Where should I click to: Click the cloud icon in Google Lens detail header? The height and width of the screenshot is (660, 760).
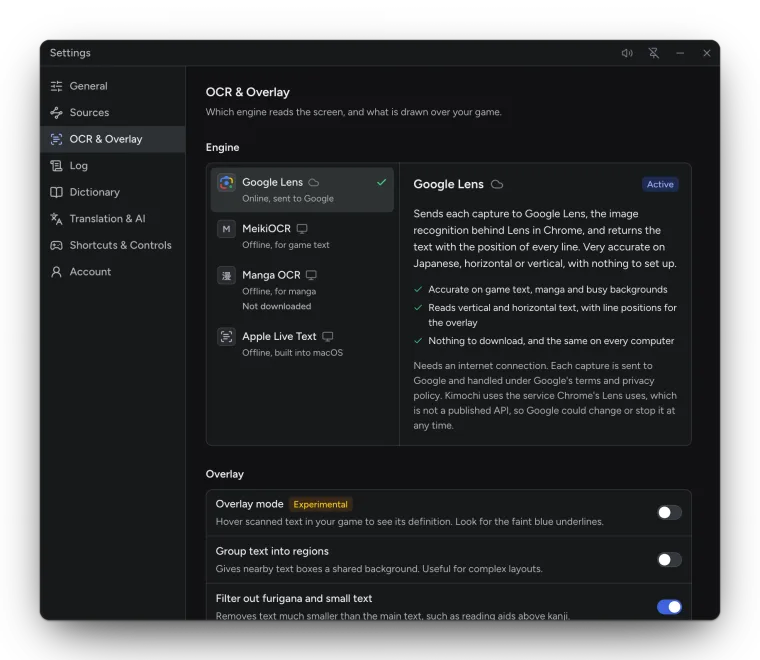(x=497, y=185)
